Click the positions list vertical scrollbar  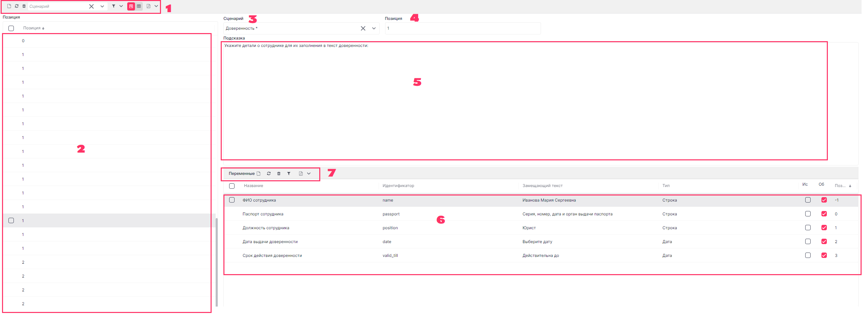(217, 262)
